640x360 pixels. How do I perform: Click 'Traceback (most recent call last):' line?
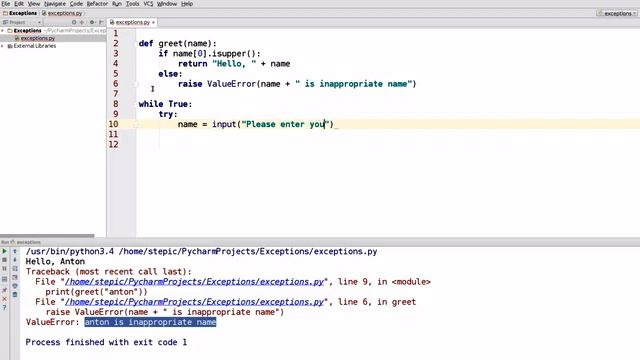click(x=109, y=272)
